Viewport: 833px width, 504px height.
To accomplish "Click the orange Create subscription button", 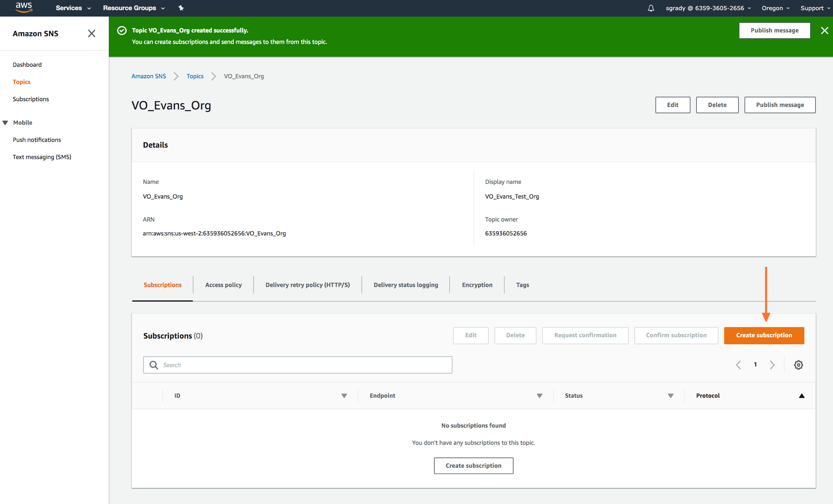I will point(764,335).
